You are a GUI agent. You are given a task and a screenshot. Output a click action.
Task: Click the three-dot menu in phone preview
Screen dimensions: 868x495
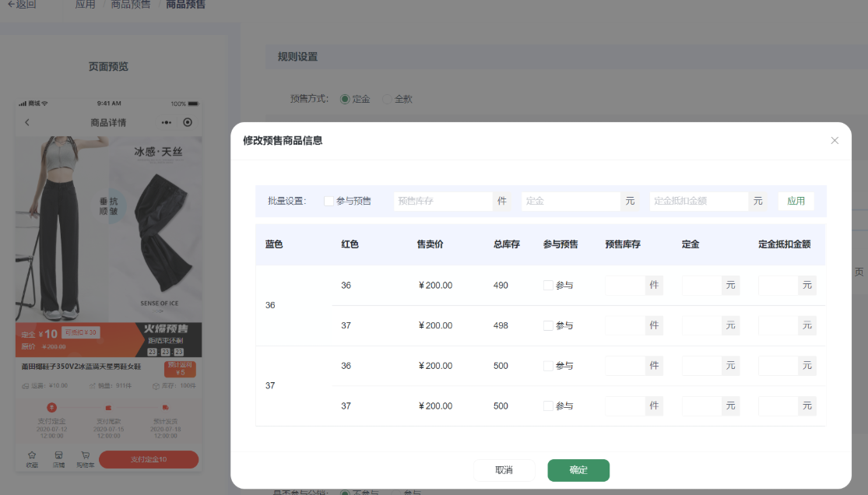[x=167, y=122]
